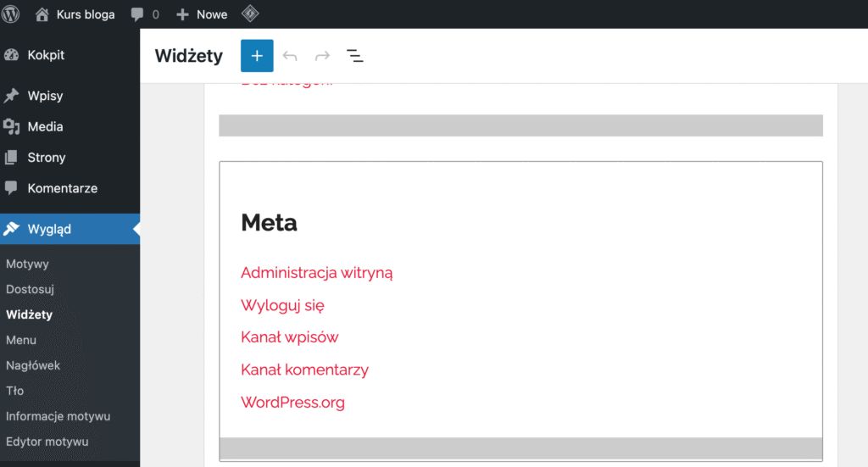868x467 pixels.
Task: Select Motywy submenu item
Action: tap(27, 264)
